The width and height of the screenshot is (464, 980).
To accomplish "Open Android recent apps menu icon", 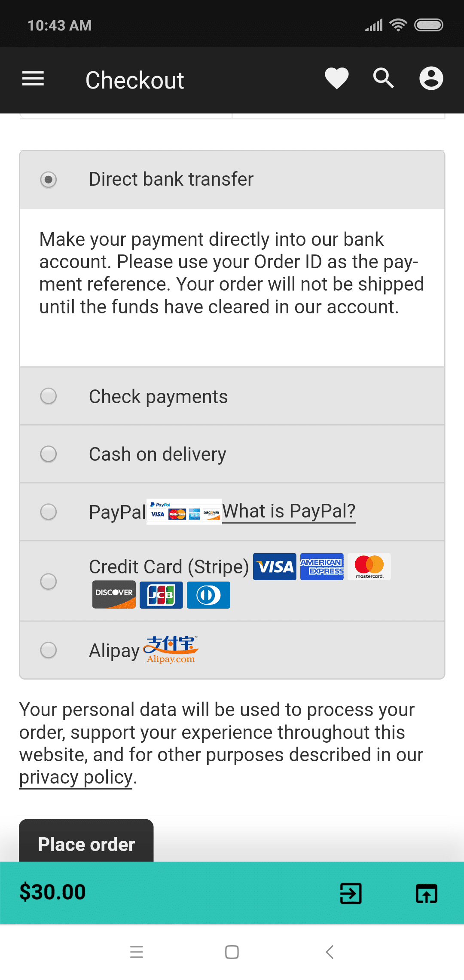I will click(137, 952).
